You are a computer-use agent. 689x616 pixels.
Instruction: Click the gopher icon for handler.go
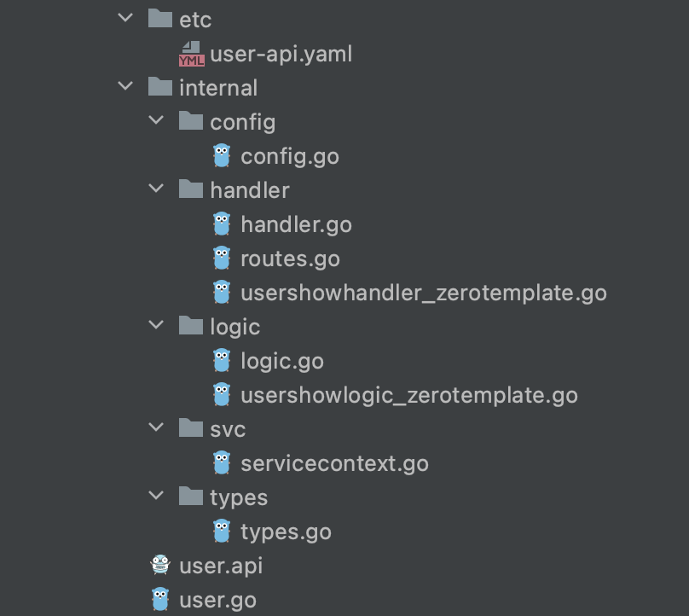coord(222,224)
